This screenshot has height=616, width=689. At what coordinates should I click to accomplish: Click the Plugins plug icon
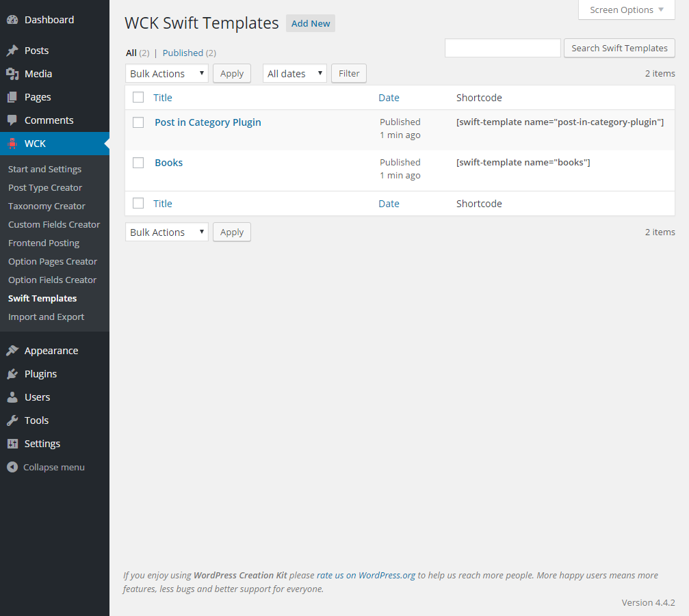[12, 374]
